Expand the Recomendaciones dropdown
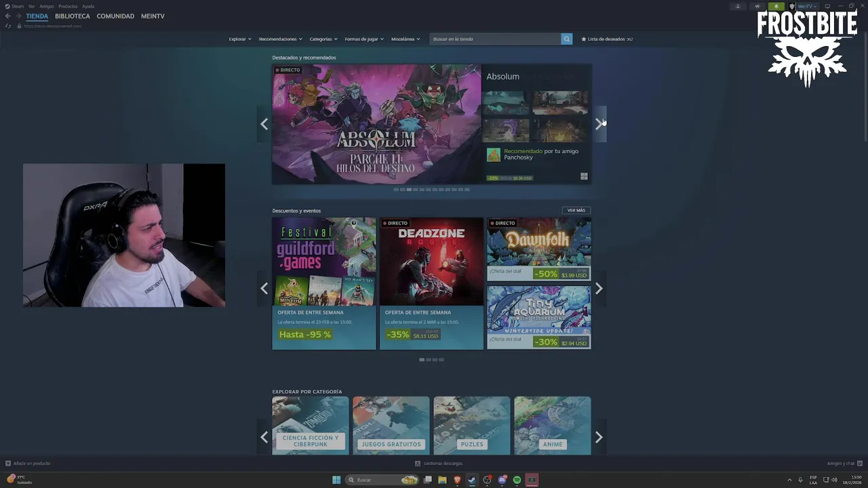Screen dimensions: 868x488 pos(281,39)
